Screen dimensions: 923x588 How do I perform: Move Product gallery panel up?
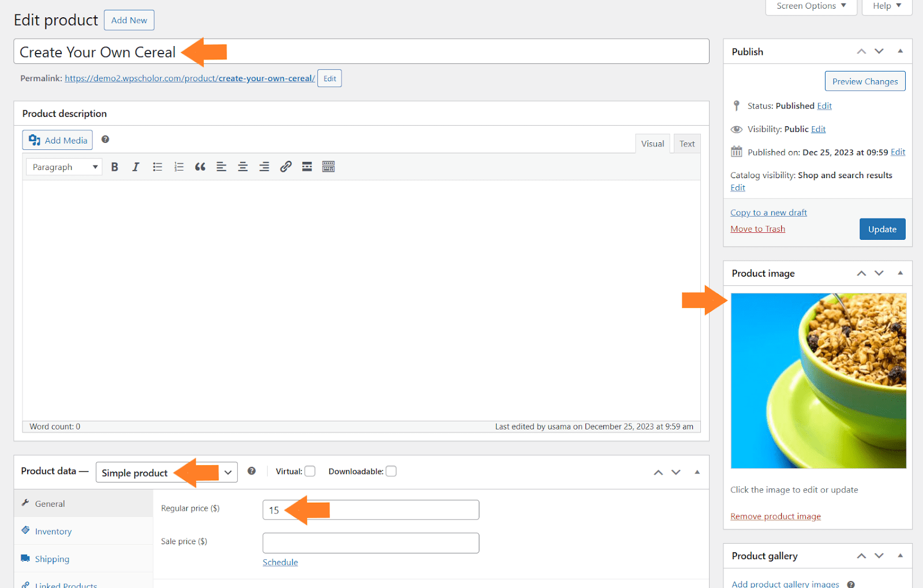[861, 556]
